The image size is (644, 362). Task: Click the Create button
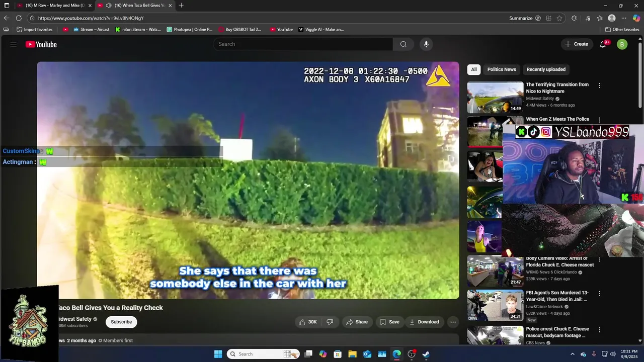pos(576,44)
